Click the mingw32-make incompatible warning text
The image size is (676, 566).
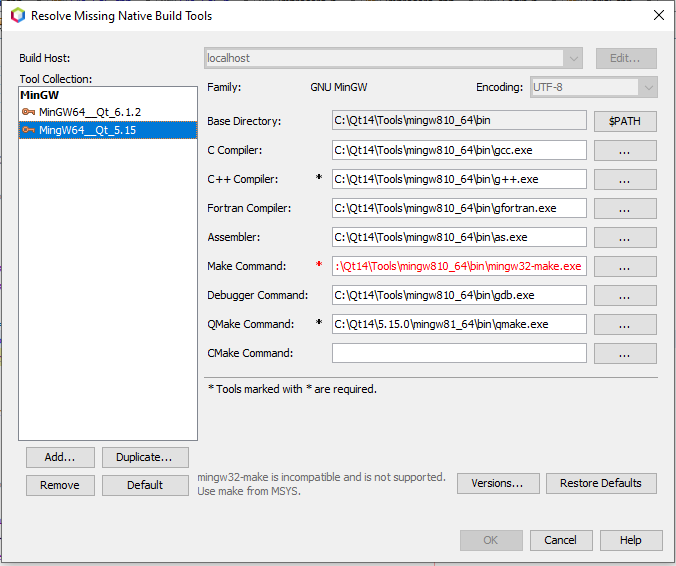click(321, 484)
